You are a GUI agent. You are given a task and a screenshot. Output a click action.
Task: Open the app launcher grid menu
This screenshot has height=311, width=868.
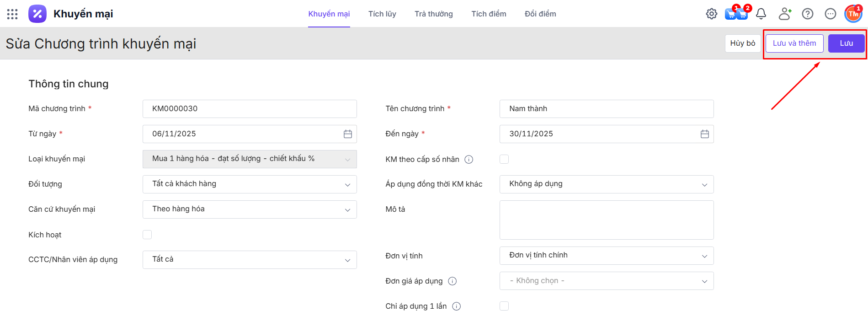(12, 14)
